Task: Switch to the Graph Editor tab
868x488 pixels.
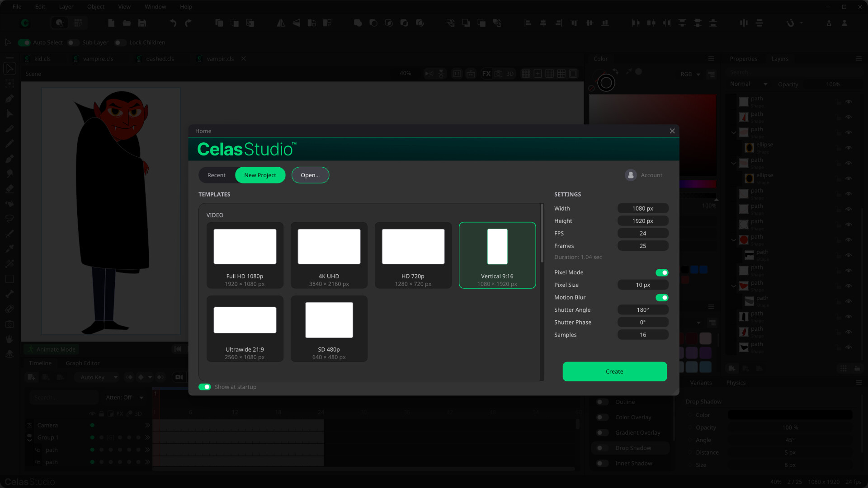Action: [82, 363]
